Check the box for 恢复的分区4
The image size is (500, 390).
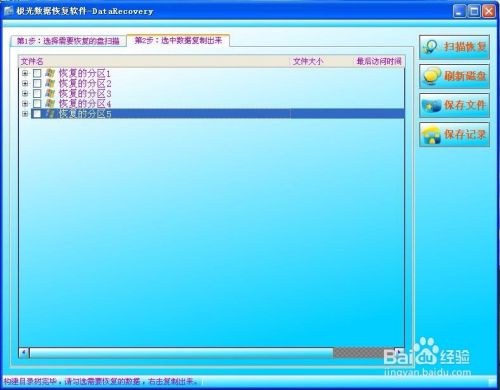(37, 103)
